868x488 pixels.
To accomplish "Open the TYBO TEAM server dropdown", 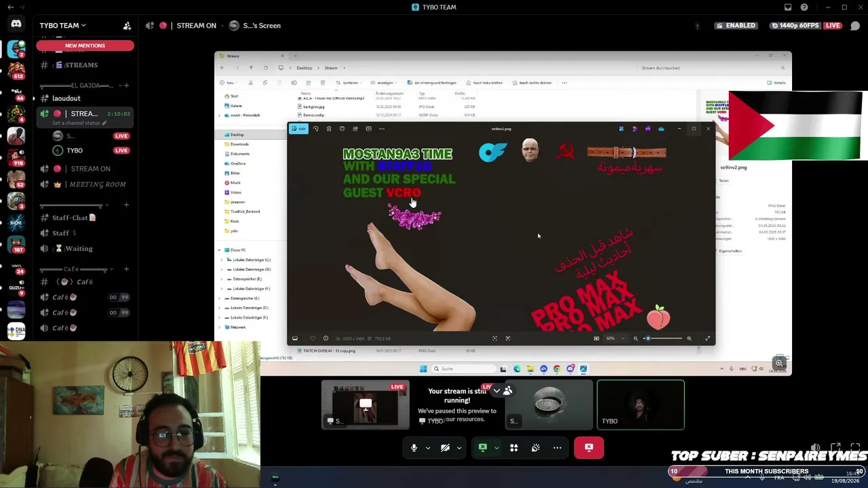I will pyautogui.click(x=62, y=26).
